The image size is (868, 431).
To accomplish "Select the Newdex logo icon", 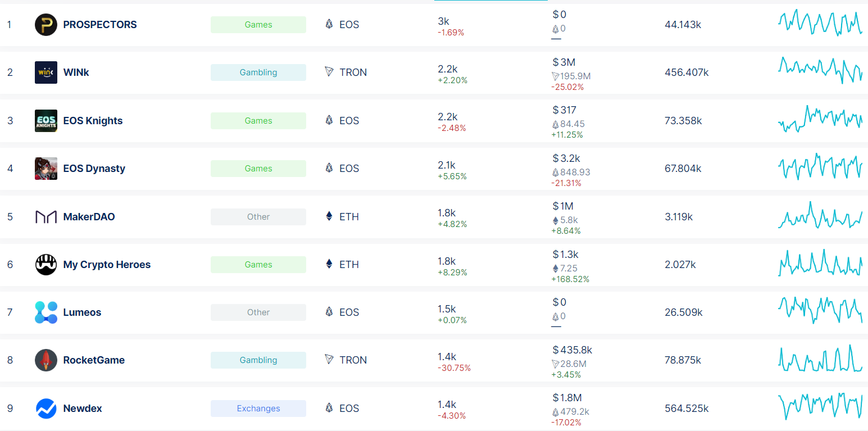I will [x=46, y=409].
